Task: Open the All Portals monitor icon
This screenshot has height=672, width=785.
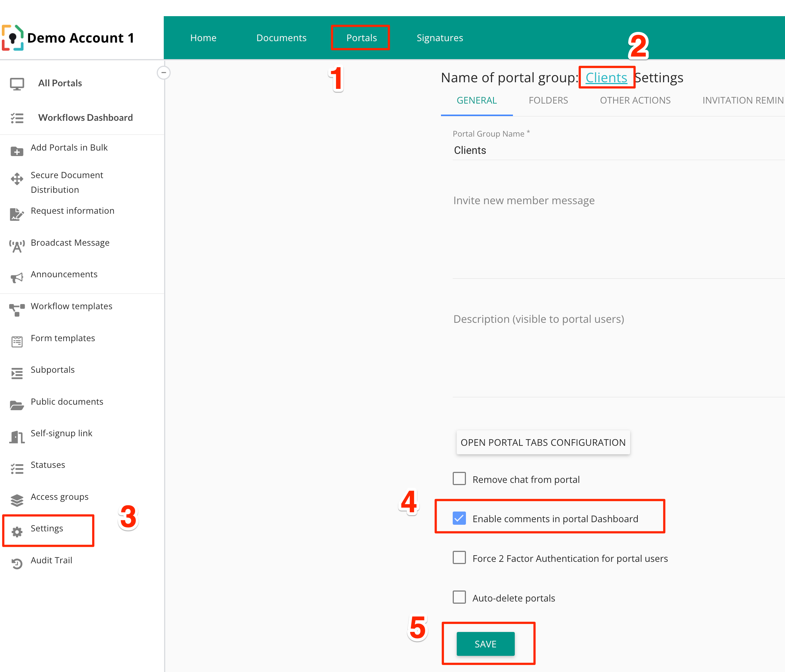Action: (17, 83)
